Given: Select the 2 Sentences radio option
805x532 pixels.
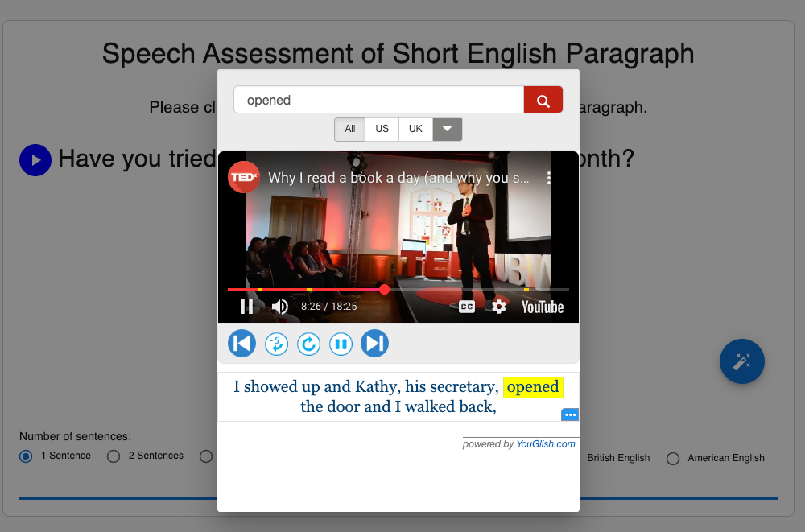Looking at the screenshot, I should (114, 456).
